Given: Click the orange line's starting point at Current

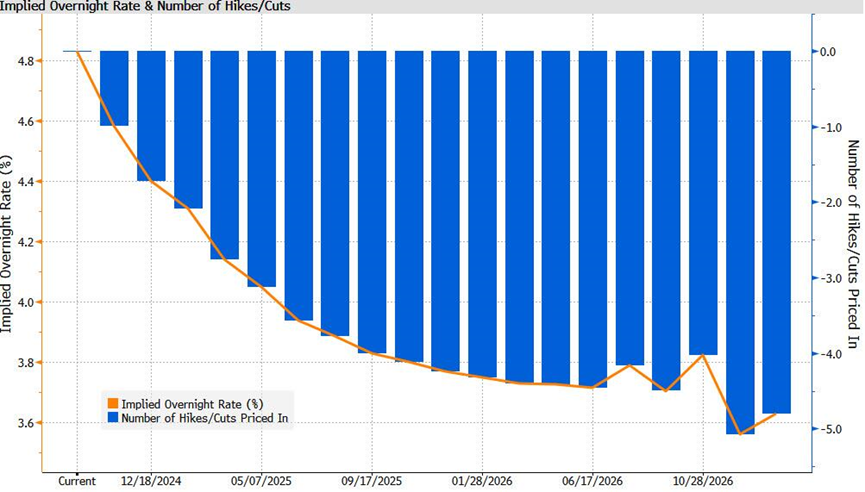Looking at the screenshot, I should (x=77, y=51).
